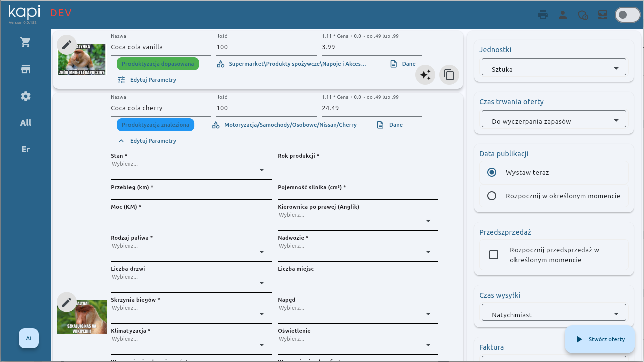Click the quantity field of Coca cola cherry
The height and width of the screenshot is (362, 644).
[x=267, y=108]
